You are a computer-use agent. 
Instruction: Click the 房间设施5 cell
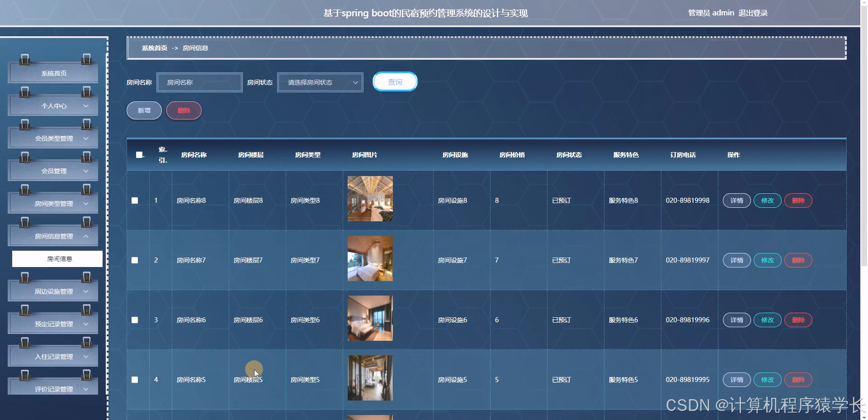[x=453, y=380]
